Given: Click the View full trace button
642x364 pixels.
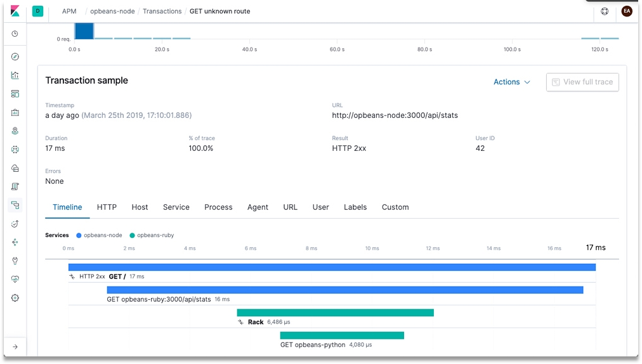Looking at the screenshot, I should (x=582, y=82).
